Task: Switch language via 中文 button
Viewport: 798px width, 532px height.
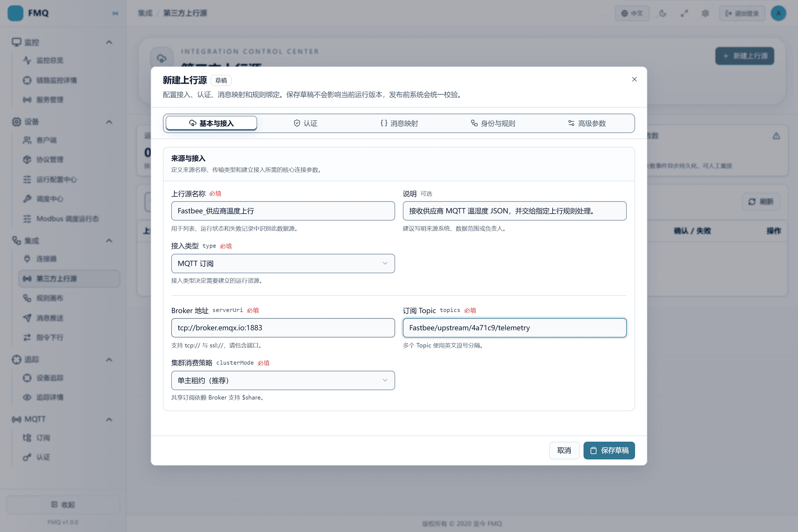Action: click(x=632, y=13)
